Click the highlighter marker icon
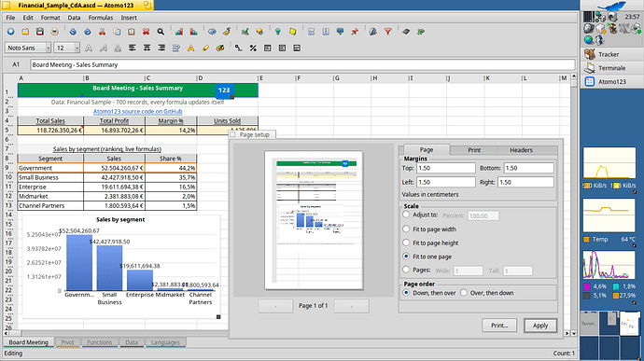The height and width of the screenshot is (361, 644). click(x=205, y=49)
